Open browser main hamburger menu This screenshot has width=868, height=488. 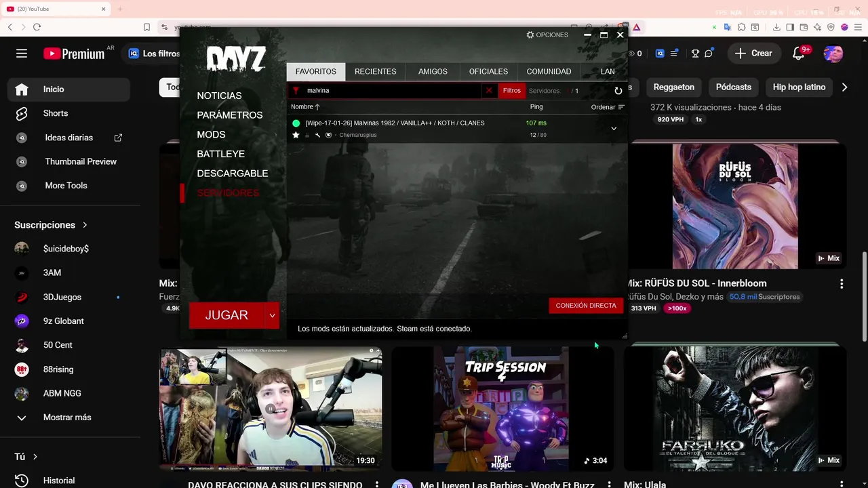[x=858, y=27]
